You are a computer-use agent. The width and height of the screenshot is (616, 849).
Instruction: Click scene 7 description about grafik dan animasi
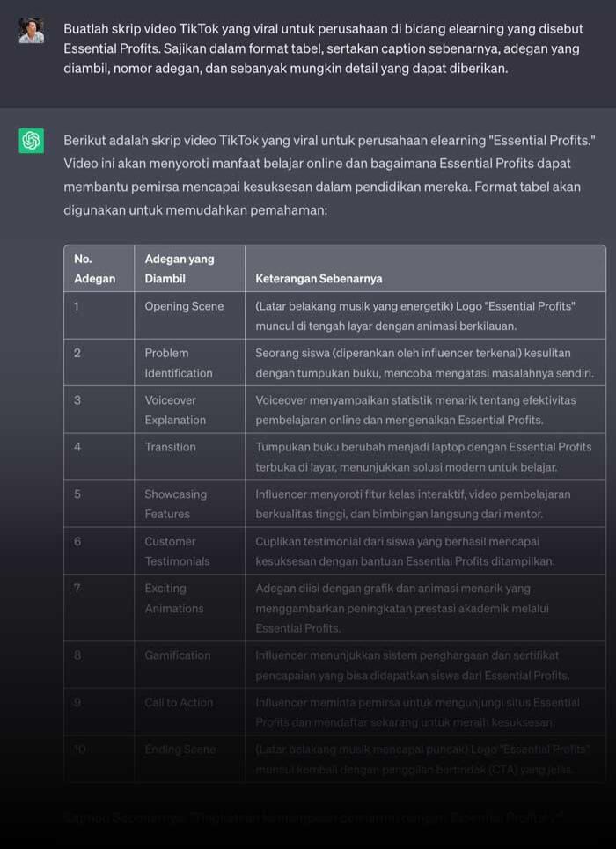pyautogui.click(x=425, y=608)
